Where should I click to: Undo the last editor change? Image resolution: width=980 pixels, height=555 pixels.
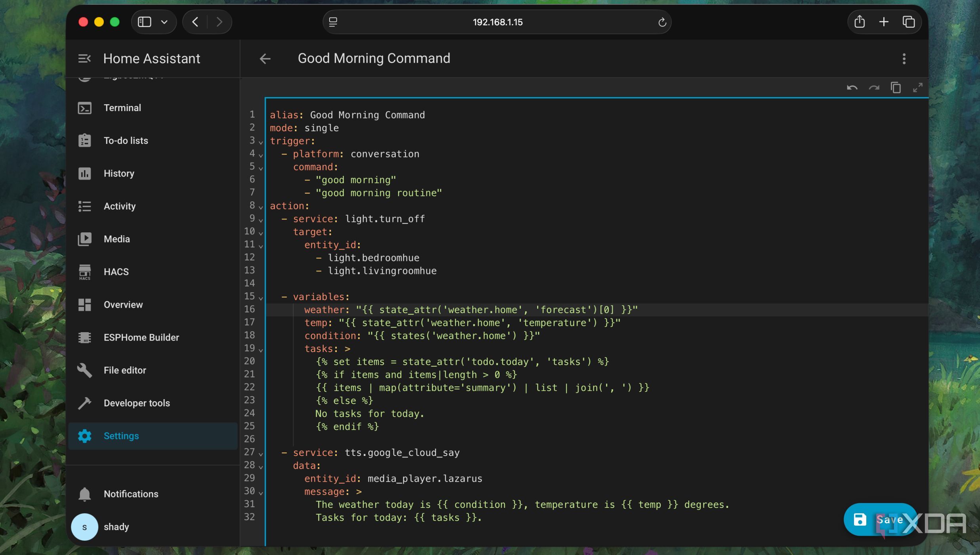(x=852, y=88)
